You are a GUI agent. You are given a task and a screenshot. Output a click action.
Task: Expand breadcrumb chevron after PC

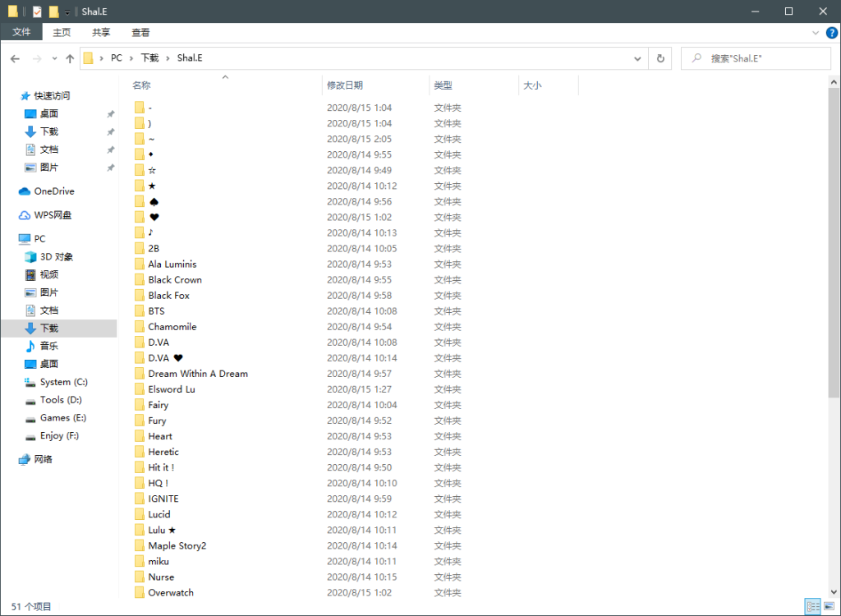131,58
